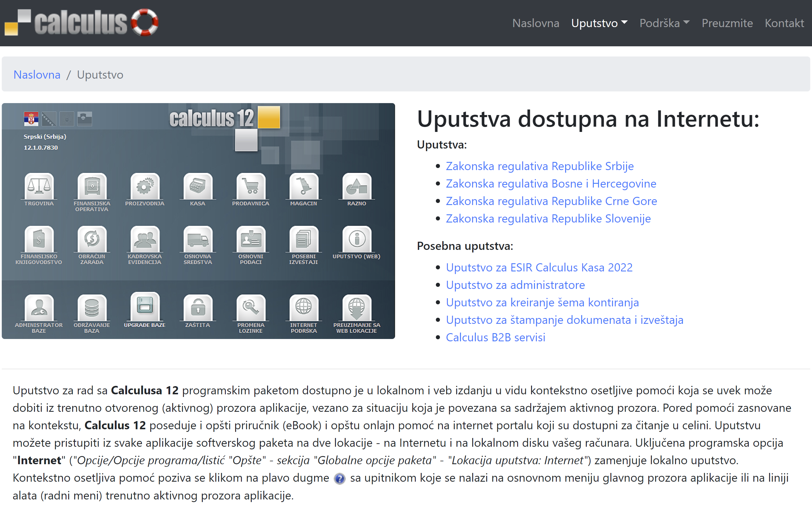The image size is (812, 514).
Task: Select the Serbian flag language icon
Action: coord(31,119)
